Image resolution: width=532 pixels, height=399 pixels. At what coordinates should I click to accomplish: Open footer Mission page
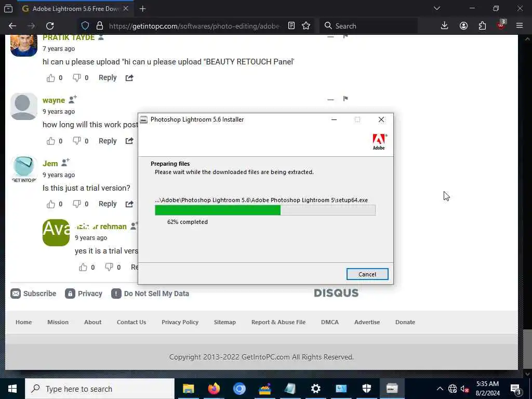(x=58, y=322)
